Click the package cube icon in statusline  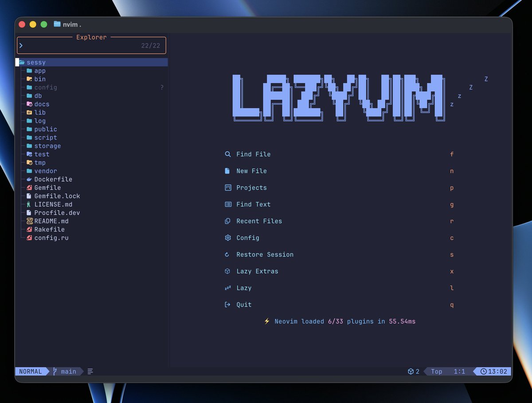(x=411, y=371)
